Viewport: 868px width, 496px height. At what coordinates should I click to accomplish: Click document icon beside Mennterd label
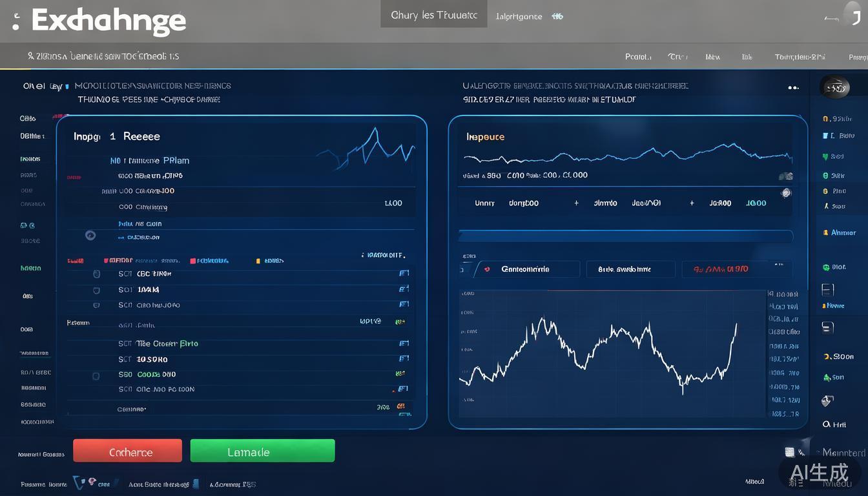pyautogui.click(x=789, y=452)
